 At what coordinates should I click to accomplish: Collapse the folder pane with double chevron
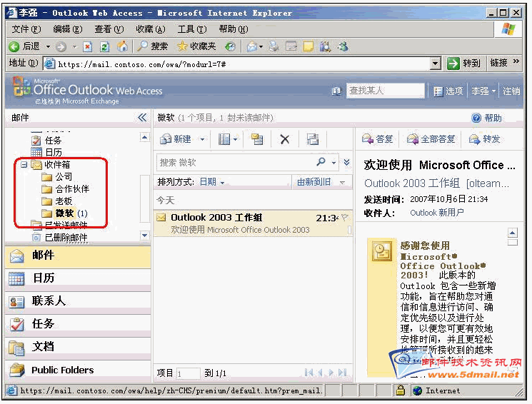142,118
